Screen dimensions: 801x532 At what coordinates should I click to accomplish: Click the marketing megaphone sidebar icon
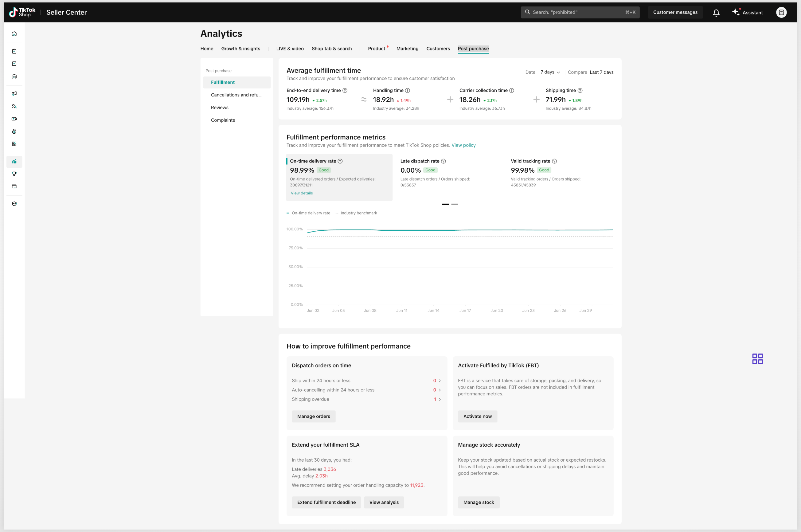[x=14, y=93]
